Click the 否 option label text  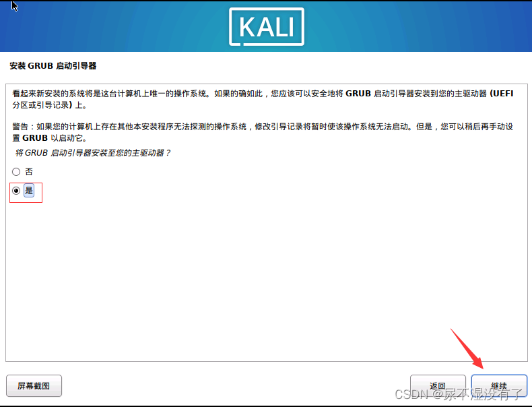click(29, 172)
